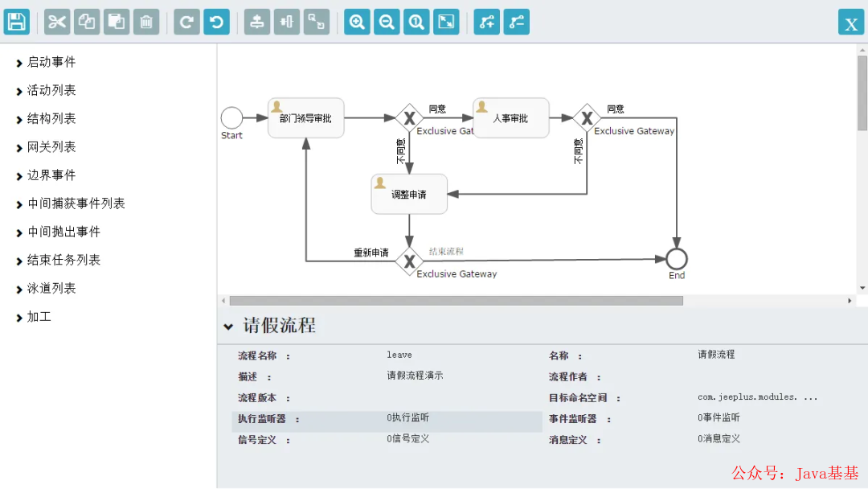
Task: Expand the 边界事件 palette group
Action: (x=47, y=175)
